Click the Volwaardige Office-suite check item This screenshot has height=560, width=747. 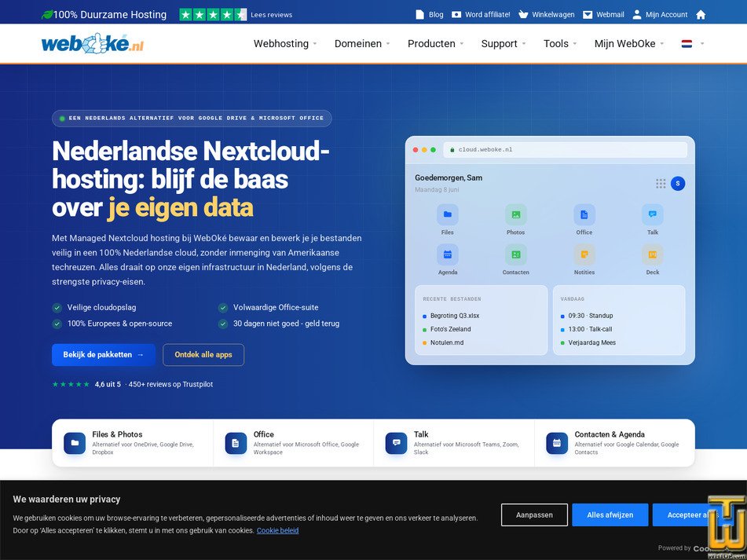268,308
